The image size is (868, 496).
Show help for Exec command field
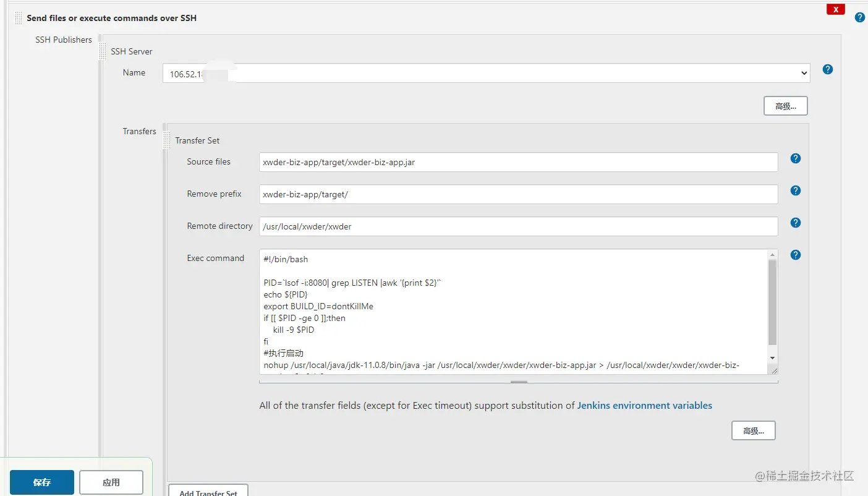[796, 255]
